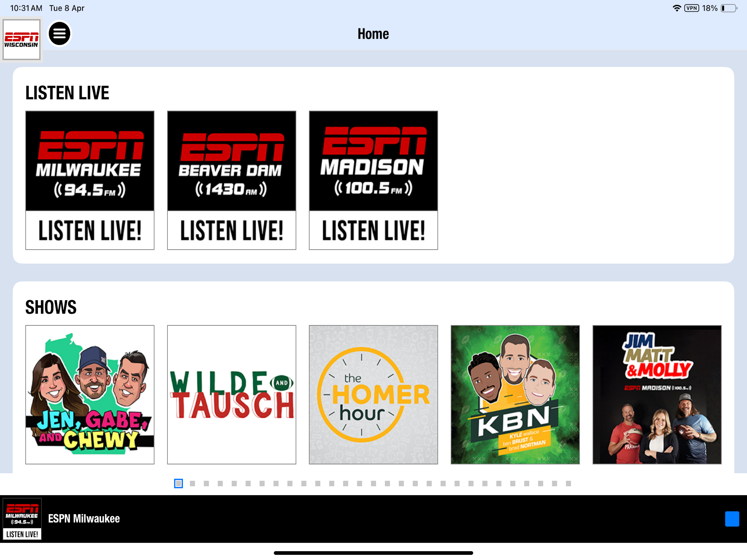Tap the ESPN Milwaukee now-playing title

84,518
